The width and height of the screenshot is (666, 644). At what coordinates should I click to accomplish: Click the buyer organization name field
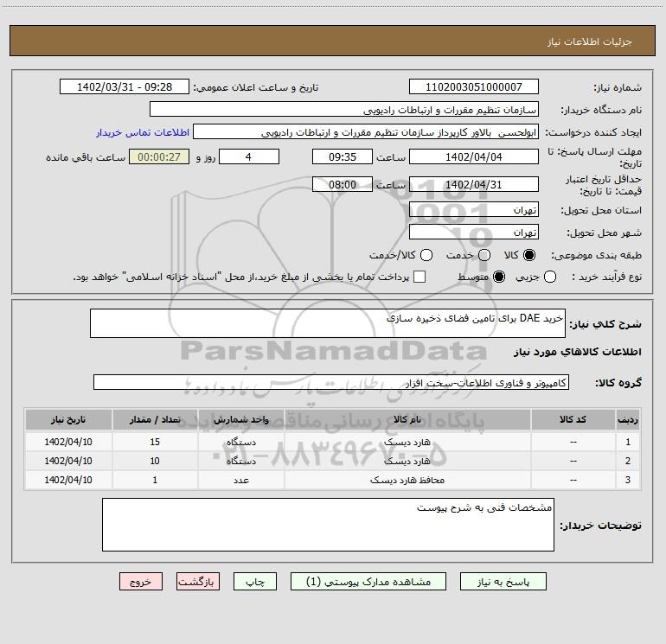tap(344, 110)
